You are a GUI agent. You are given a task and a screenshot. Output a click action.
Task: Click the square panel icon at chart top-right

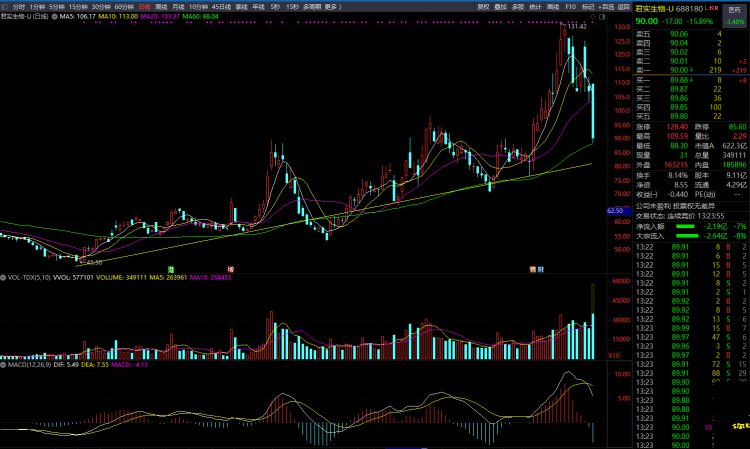pos(600,18)
